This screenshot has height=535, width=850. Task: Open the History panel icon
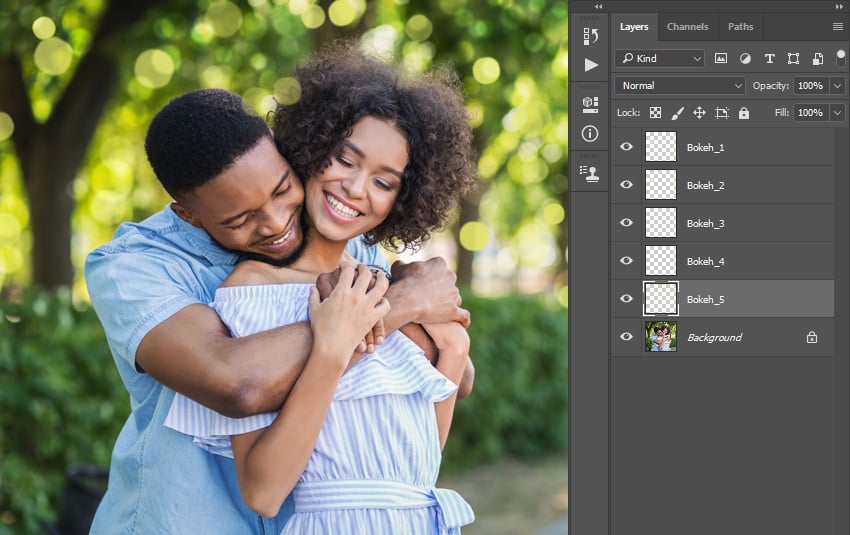tap(590, 36)
